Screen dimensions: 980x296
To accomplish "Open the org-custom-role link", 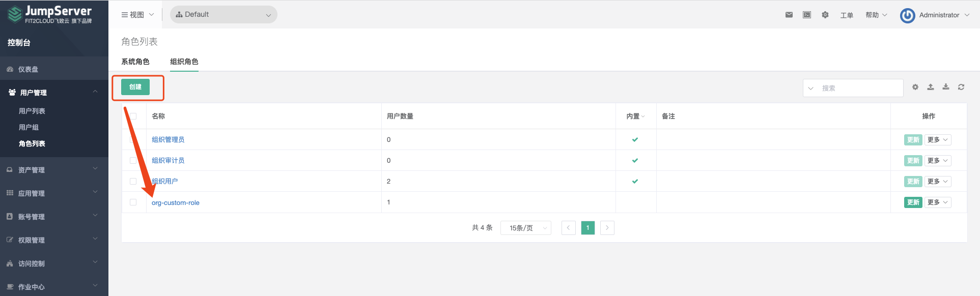I will pos(176,203).
